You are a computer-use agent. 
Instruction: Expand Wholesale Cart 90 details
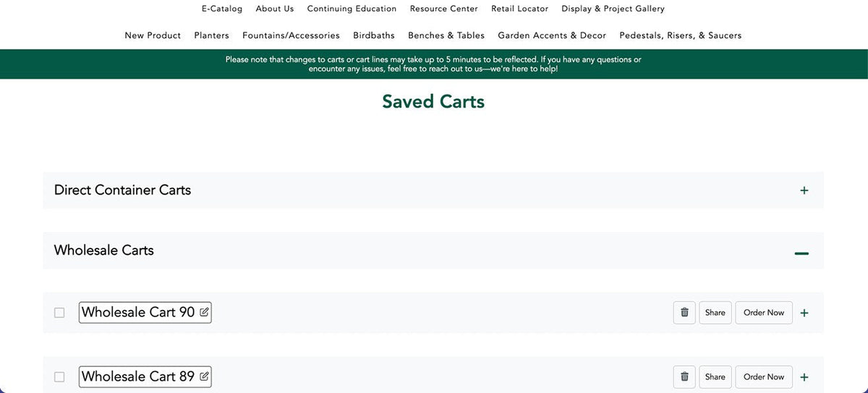tap(804, 314)
